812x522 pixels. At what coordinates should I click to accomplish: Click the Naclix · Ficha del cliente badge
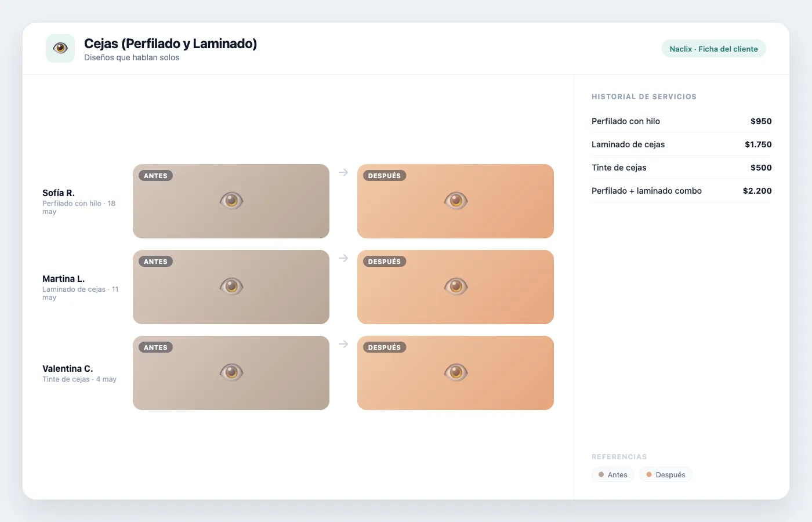(x=713, y=49)
